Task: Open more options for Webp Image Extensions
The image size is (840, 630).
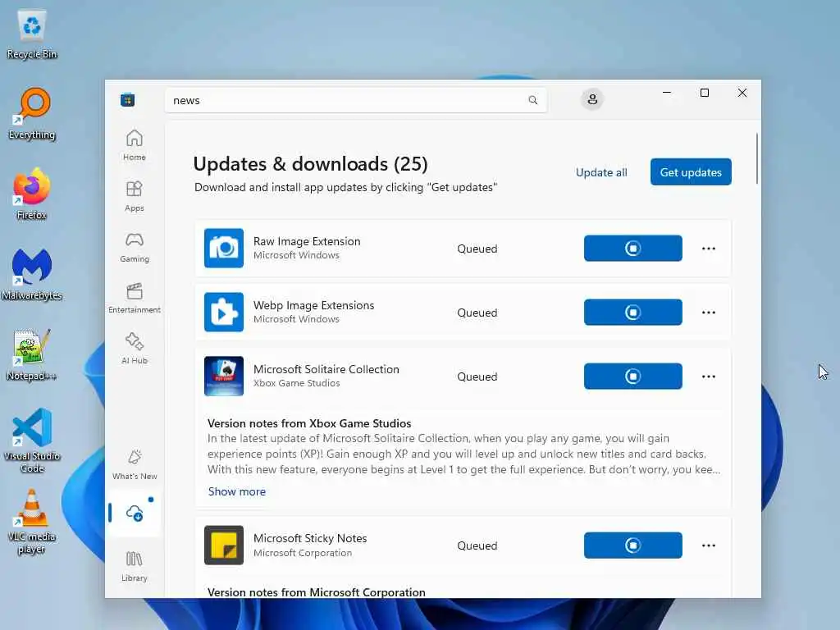Action: click(708, 313)
